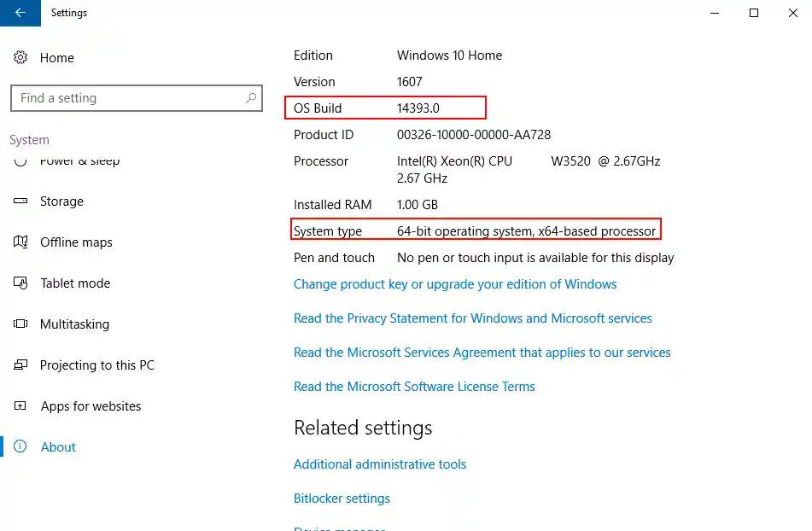This screenshot has height=531, width=812.
Task: Click the Related settings heading
Action: point(363,428)
